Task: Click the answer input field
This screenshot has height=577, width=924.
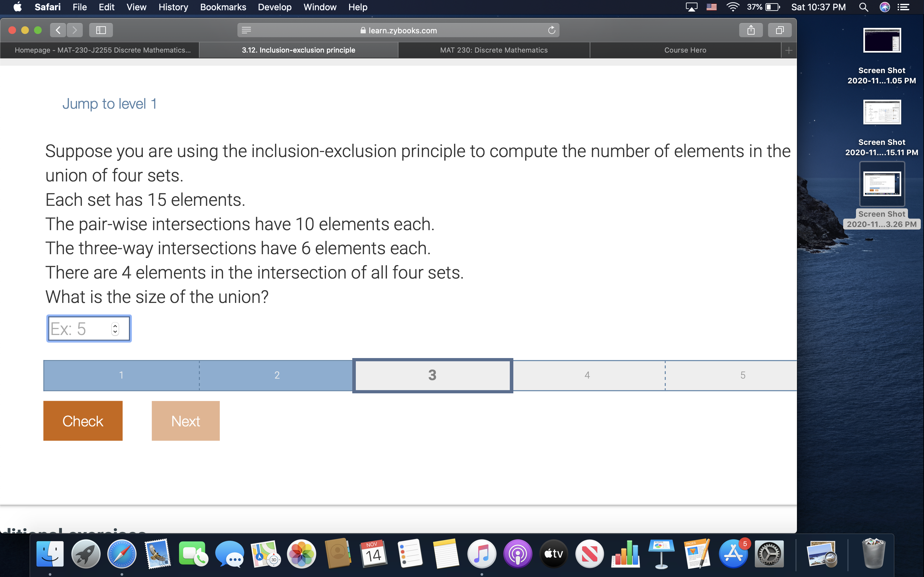Action: click(x=78, y=328)
